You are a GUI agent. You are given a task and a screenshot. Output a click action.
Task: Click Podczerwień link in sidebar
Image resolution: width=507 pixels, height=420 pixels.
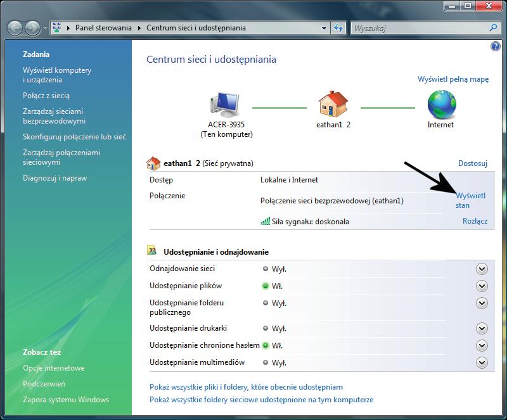[44, 384]
